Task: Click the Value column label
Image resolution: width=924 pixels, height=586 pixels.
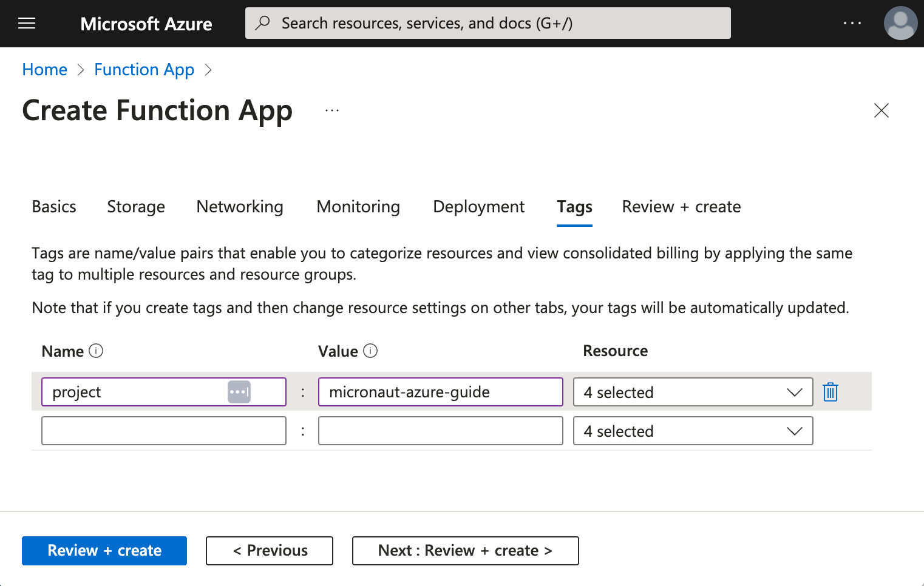Action: (338, 351)
